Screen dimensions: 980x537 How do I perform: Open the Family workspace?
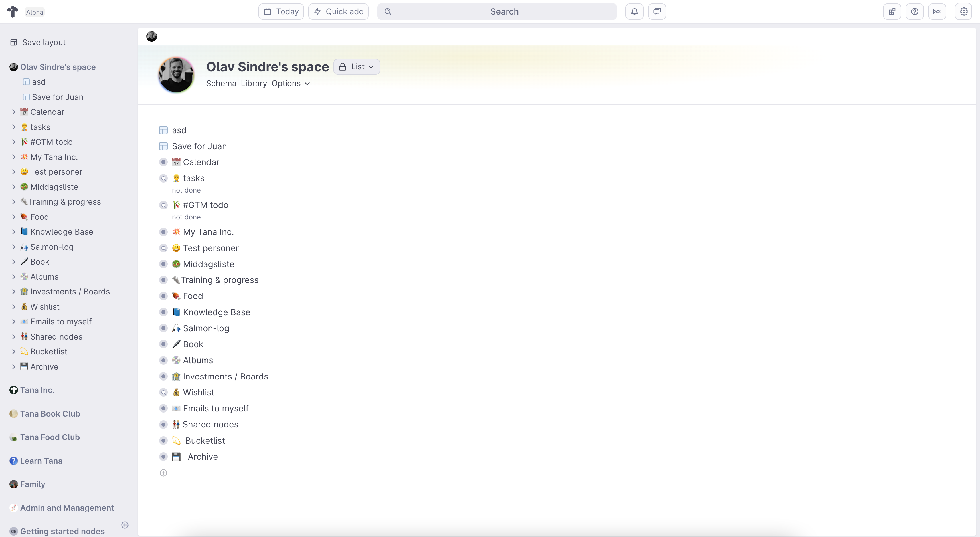pyautogui.click(x=33, y=484)
